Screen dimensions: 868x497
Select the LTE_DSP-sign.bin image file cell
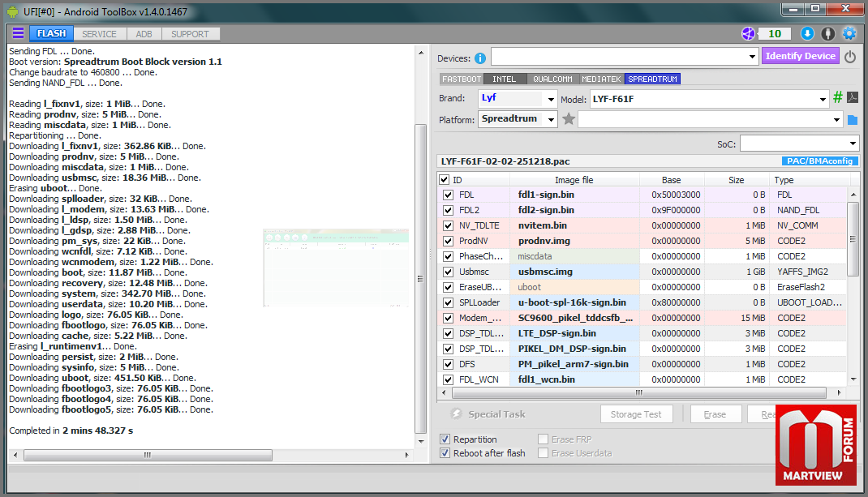pyautogui.click(x=574, y=333)
